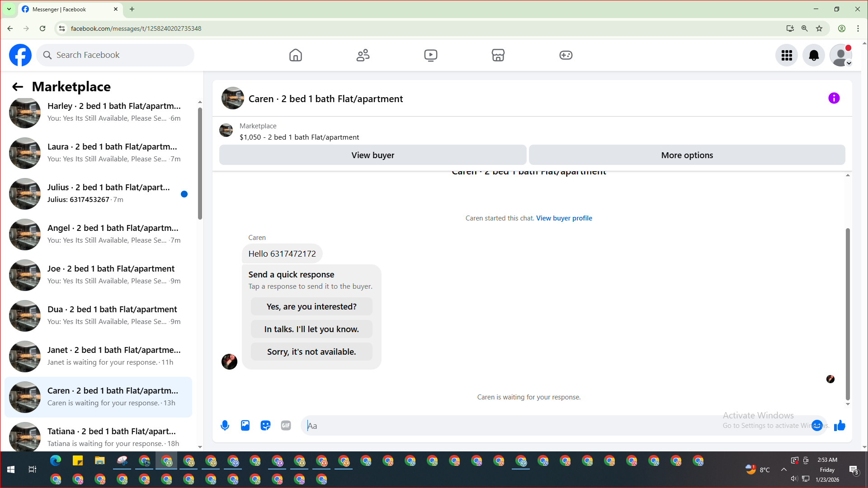868x488 pixels.
Task: Open the account profile menu
Action: click(x=841, y=55)
